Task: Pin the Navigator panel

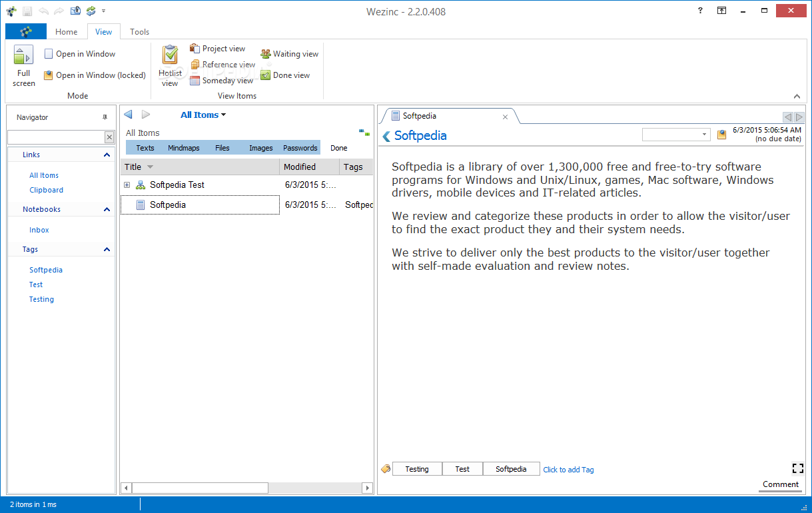Action: click(x=105, y=117)
